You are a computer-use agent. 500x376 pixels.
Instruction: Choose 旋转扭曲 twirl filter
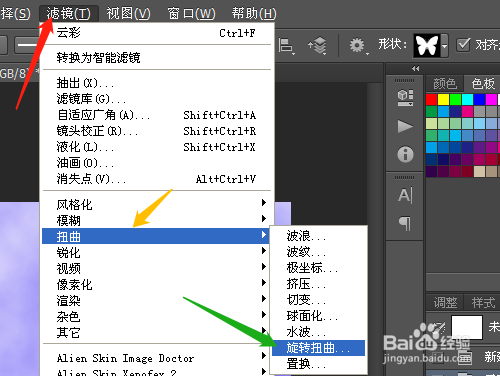[x=318, y=348]
